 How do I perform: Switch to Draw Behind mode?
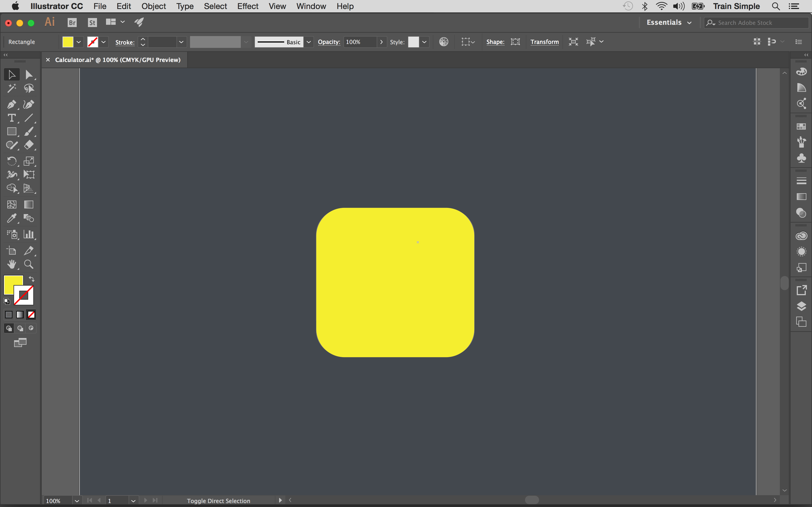[20, 328]
